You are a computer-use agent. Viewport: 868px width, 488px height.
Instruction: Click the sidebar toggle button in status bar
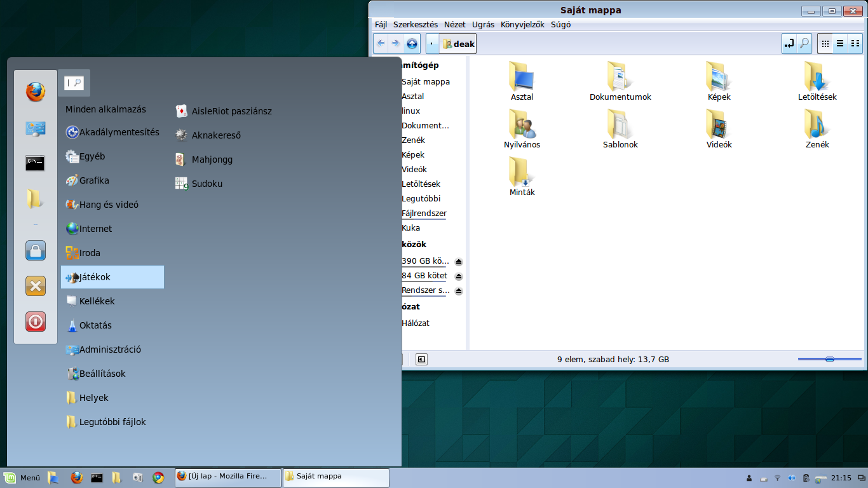click(x=421, y=360)
